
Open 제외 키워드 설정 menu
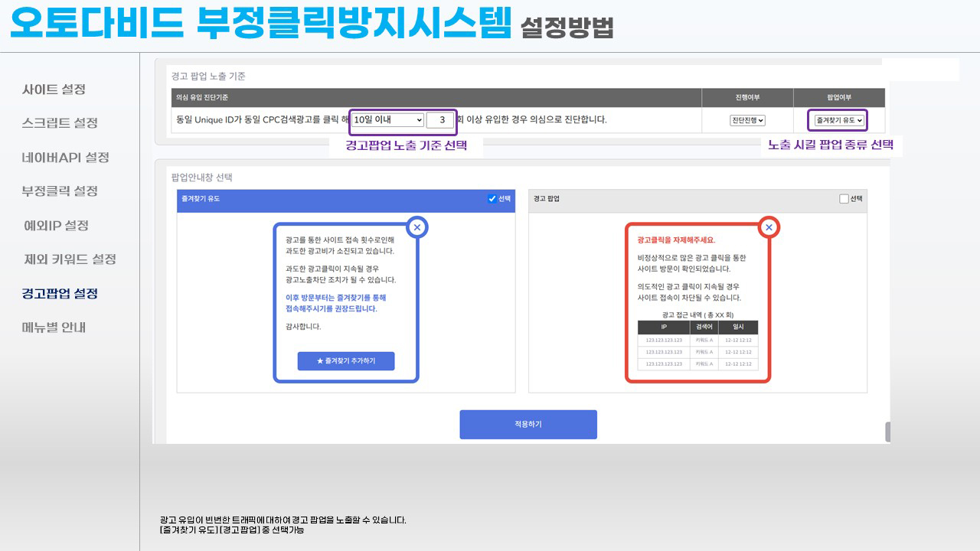pos(70,259)
